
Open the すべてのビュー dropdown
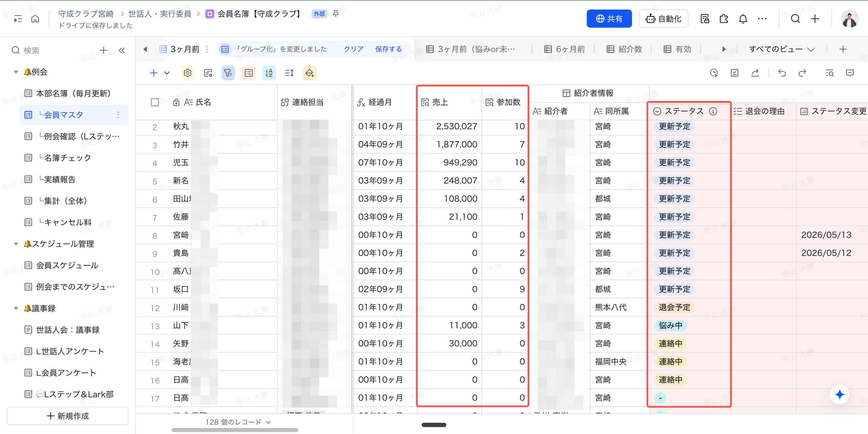point(781,49)
